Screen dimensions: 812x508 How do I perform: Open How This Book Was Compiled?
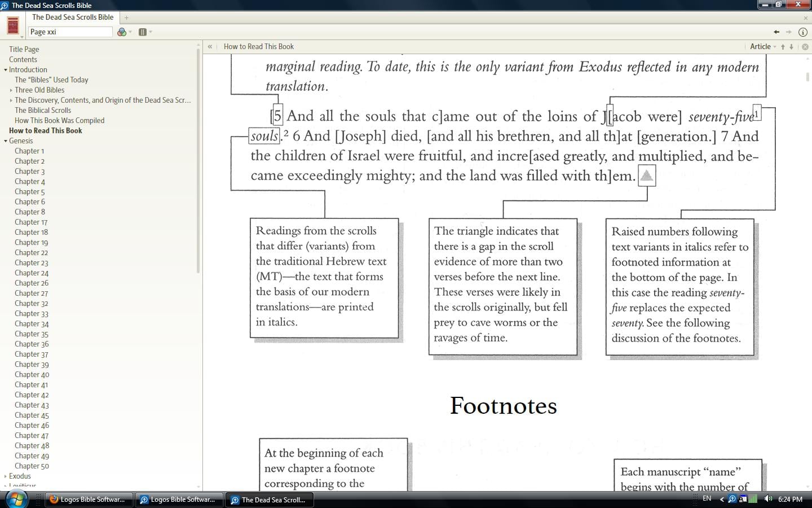[59, 121]
